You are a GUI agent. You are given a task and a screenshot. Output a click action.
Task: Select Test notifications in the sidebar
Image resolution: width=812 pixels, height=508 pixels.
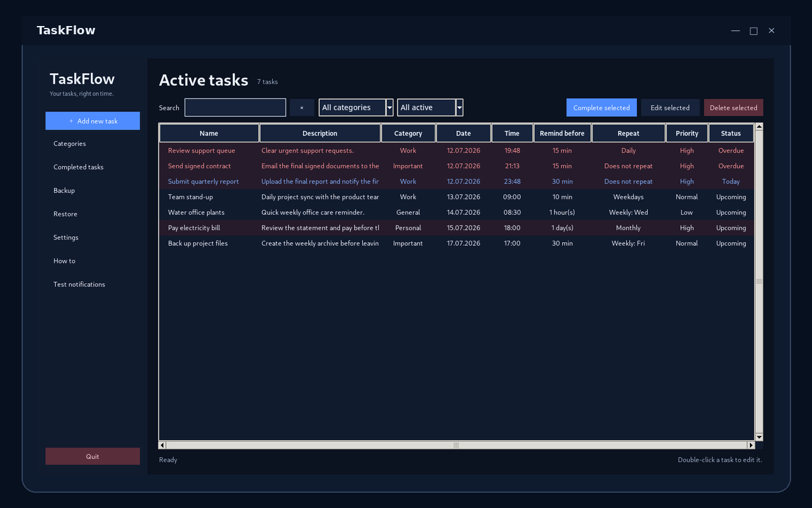coord(93,284)
